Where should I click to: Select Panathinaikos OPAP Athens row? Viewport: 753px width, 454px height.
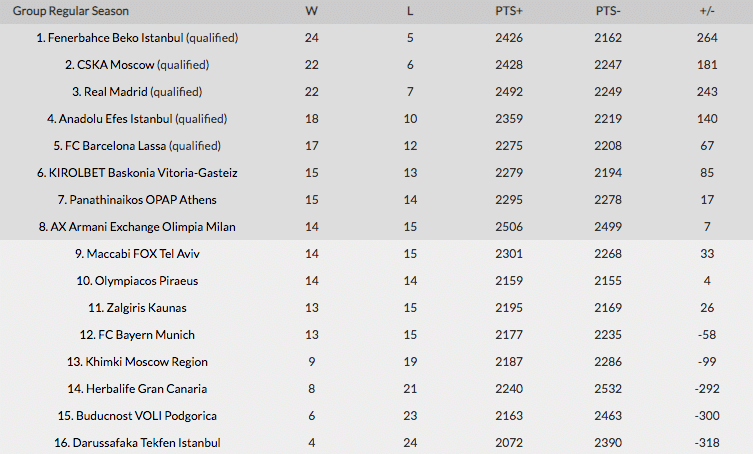(376, 200)
